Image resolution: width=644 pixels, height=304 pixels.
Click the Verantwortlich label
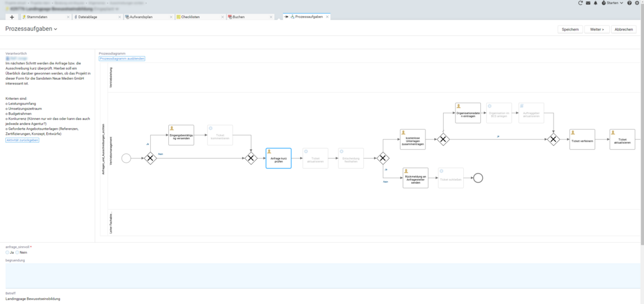point(16,54)
